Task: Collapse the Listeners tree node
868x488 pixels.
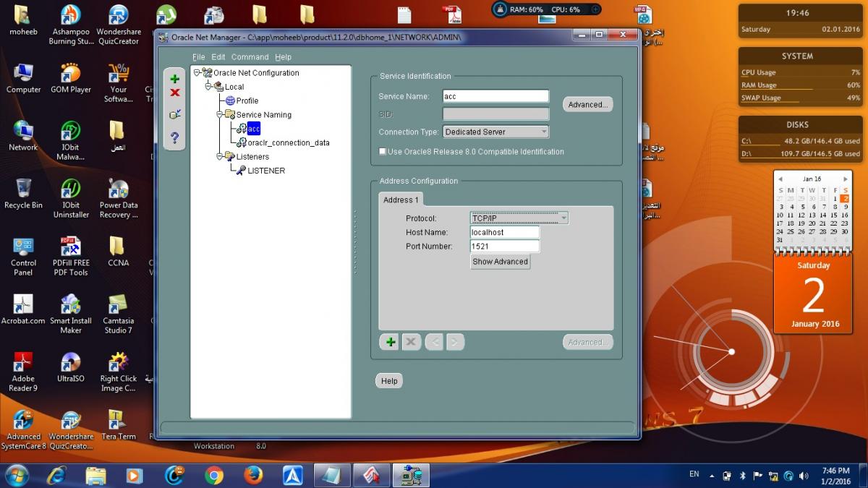Action: click(x=219, y=156)
